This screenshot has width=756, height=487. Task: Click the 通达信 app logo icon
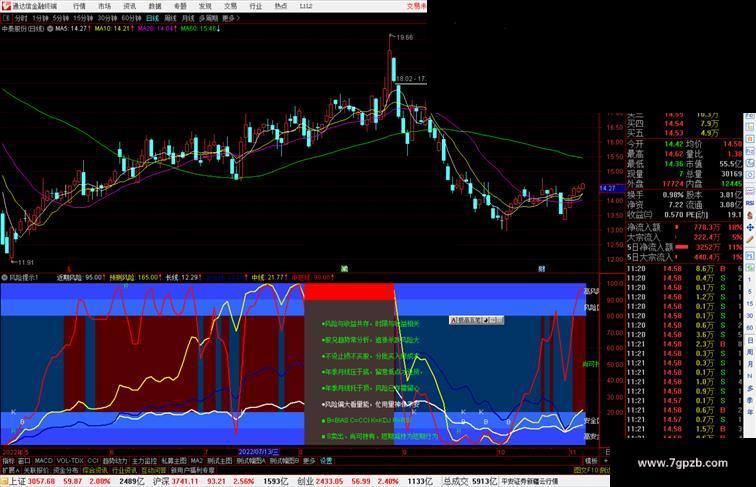pos(6,6)
